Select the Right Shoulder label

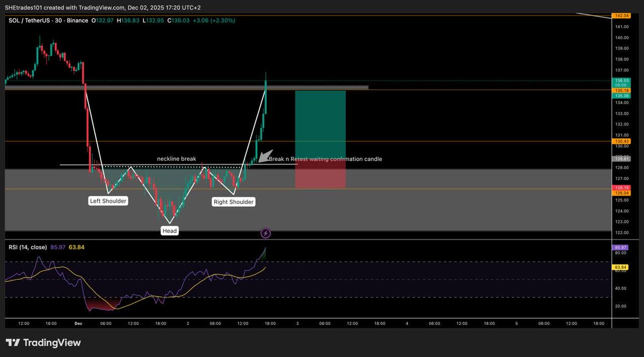point(233,202)
